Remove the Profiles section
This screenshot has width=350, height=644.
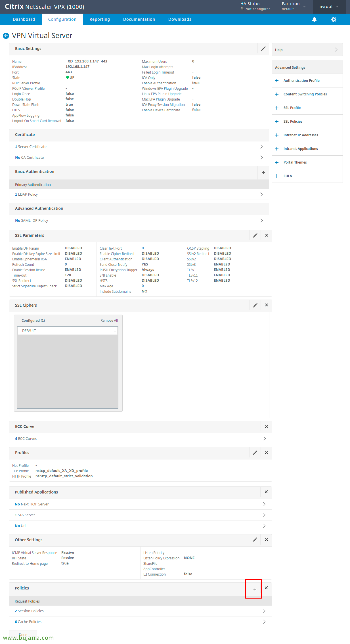pyautogui.click(x=267, y=453)
